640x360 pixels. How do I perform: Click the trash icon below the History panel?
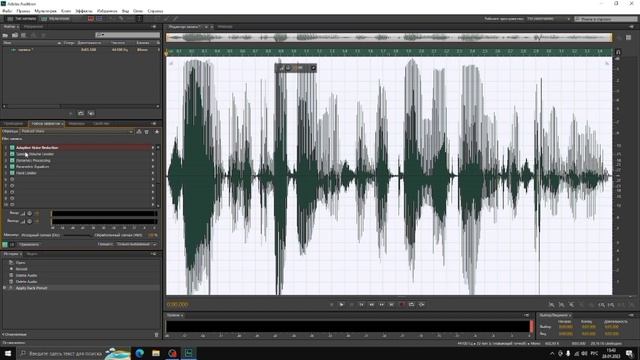156,335
